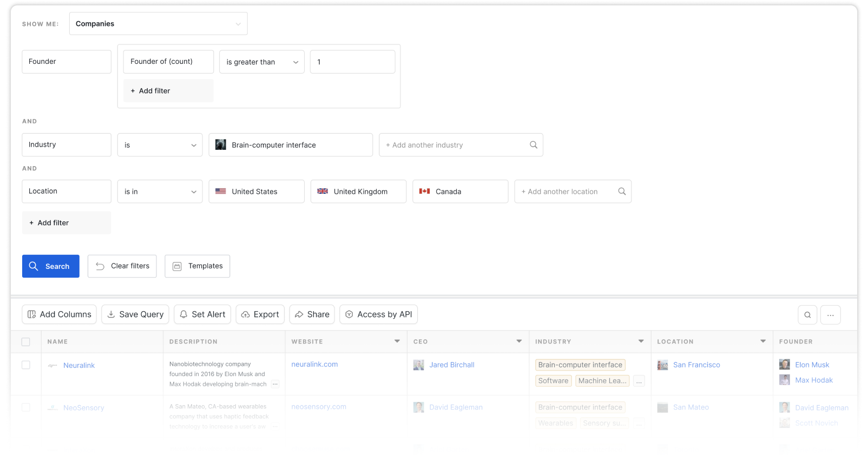This screenshot has width=868, height=461.
Task: Set an alert for this query
Action: 202,314
